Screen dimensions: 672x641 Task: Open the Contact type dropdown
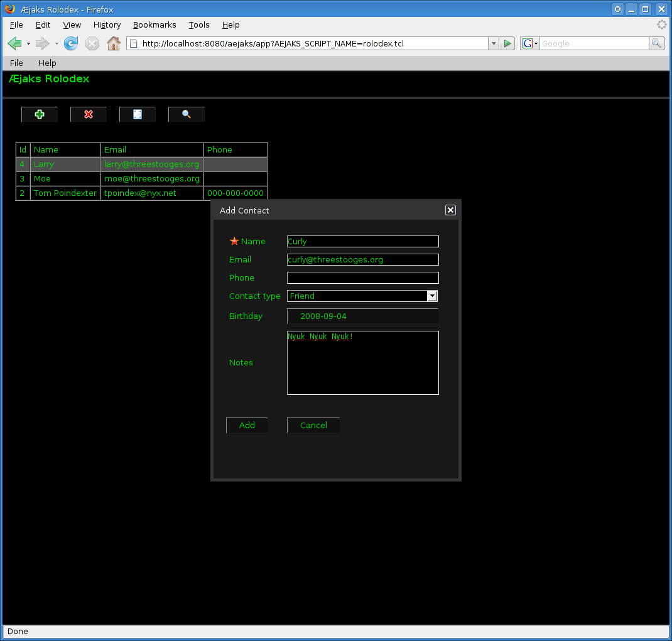point(432,296)
